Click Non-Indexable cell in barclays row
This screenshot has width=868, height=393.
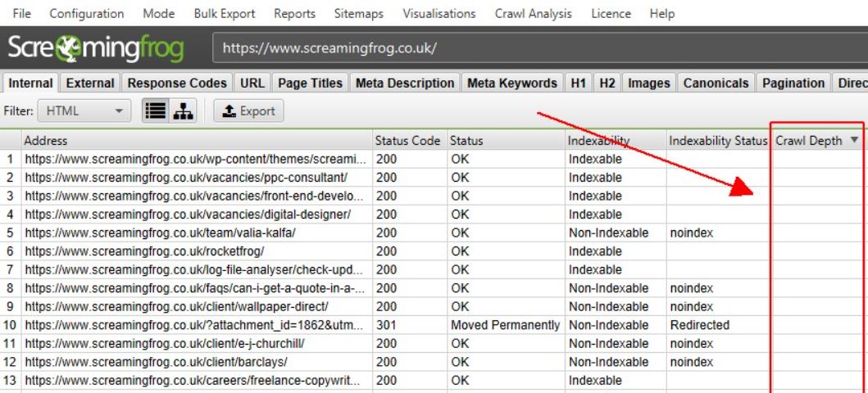click(x=616, y=362)
